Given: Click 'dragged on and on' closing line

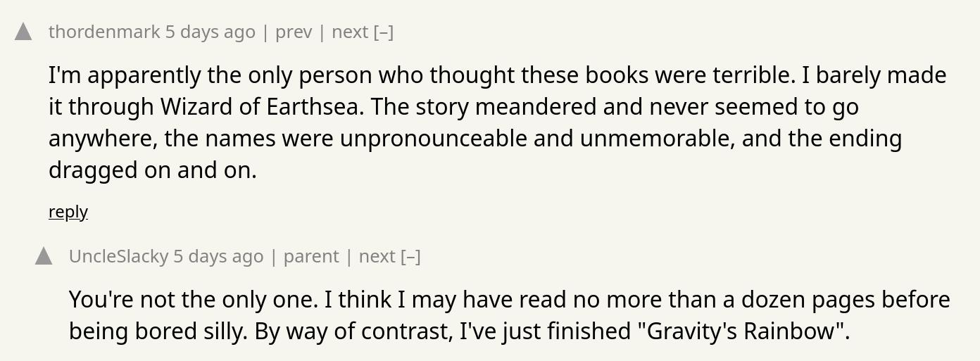Looking at the screenshot, I should click(153, 170).
